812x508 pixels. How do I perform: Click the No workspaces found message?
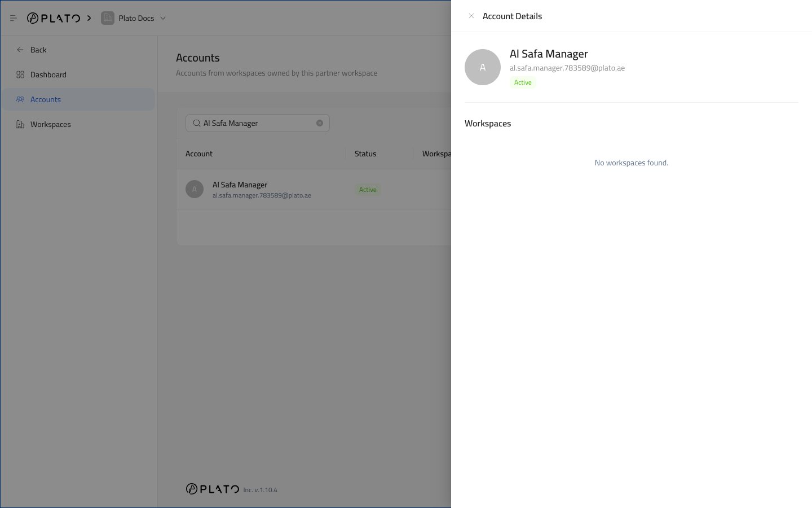(632, 163)
